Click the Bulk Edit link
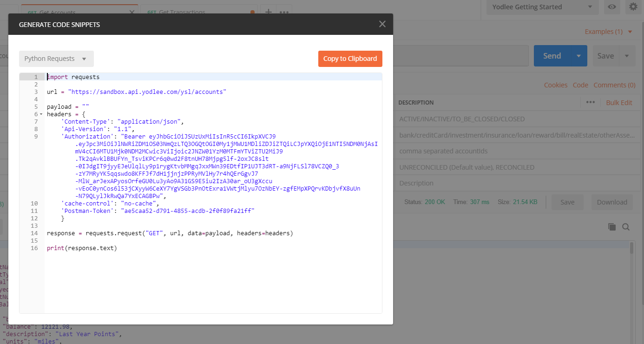This screenshot has width=644, height=344. pos(619,103)
